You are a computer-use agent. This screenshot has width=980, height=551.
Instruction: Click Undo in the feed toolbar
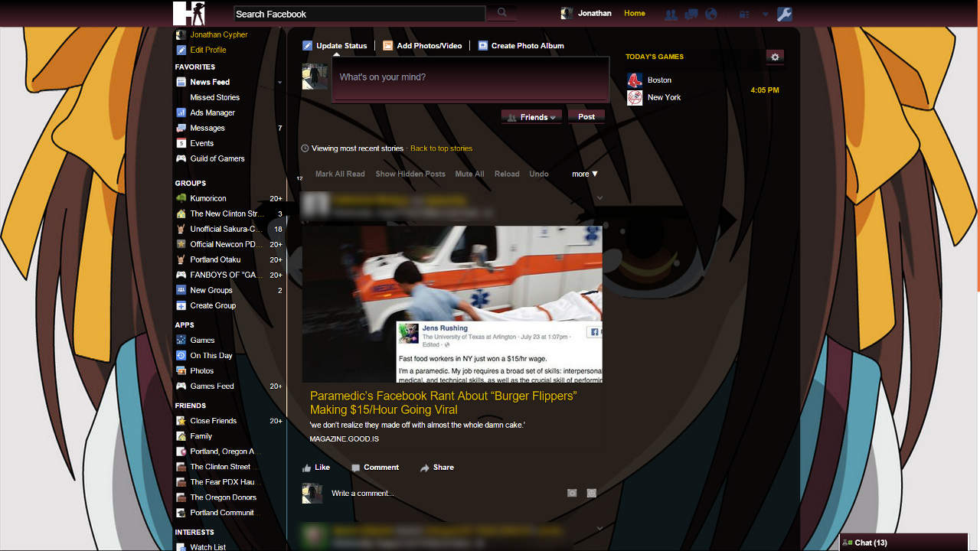pyautogui.click(x=539, y=174)
